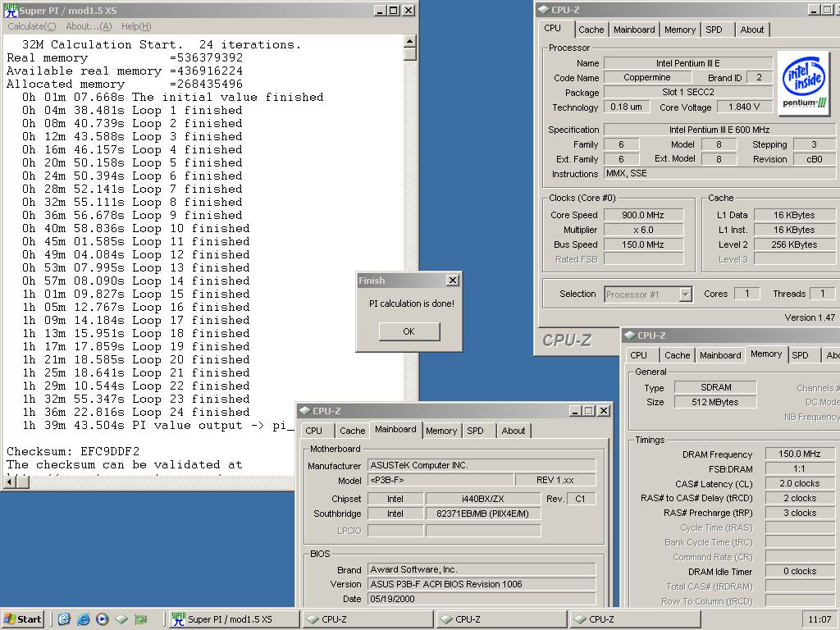Click the ASUSTeK Computer INC. manufacturer field
The image size is (840, 630).
tap(482, 466)
